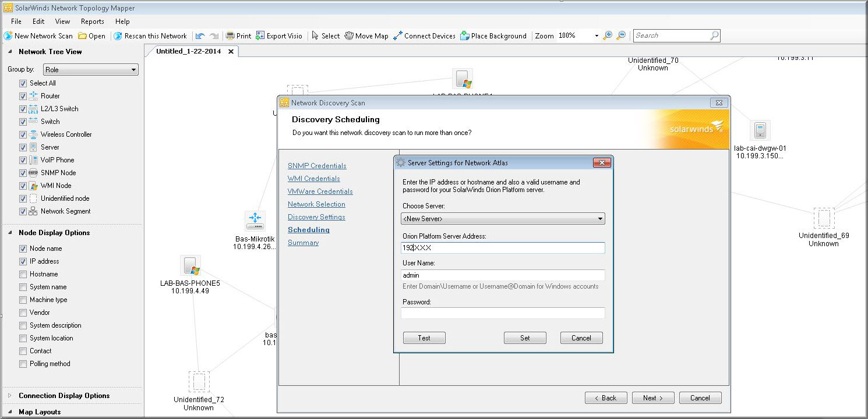The height and width of the screenshot is (419, 868).
Task: Uncheck the Select All checkbox
Action: pos(23,83)
